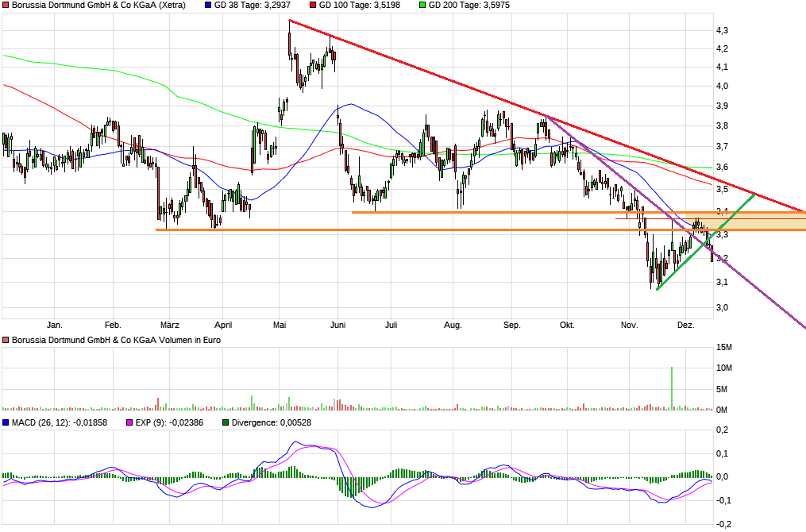Click the 4,3 price axis value
Viewport: 806px width, 532px height.
pyautogui.click(x=722, y=30)
